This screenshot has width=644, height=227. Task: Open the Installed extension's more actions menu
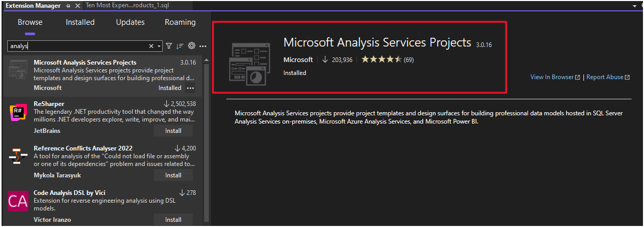coord(190,88)
